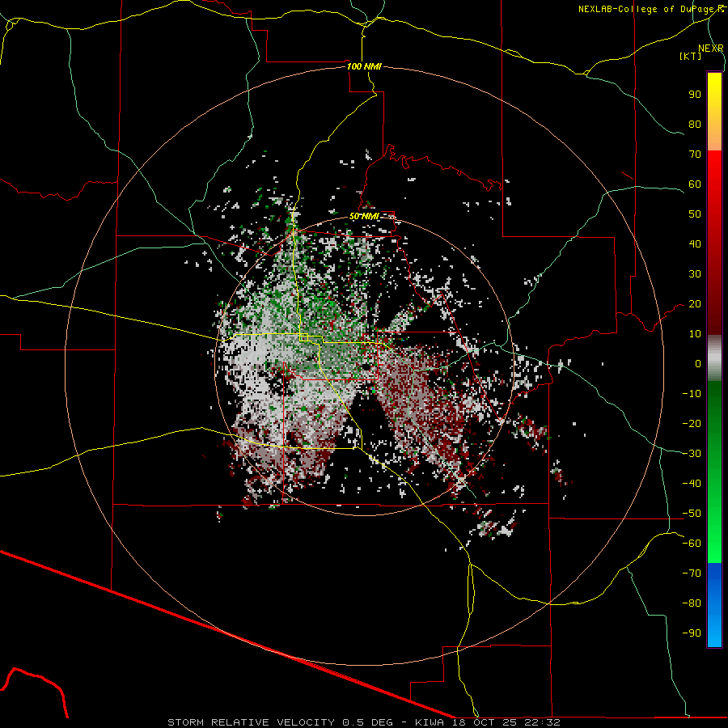728x728 pixels.
Task: Click the NEXLAB-College of DuPage credit text
Action: tap(650, 9)
